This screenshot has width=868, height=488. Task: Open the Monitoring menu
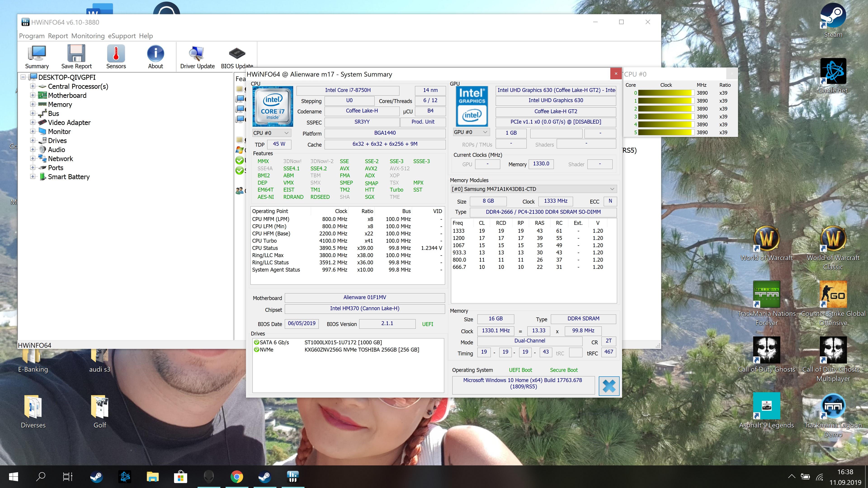[x=88, y=36]
